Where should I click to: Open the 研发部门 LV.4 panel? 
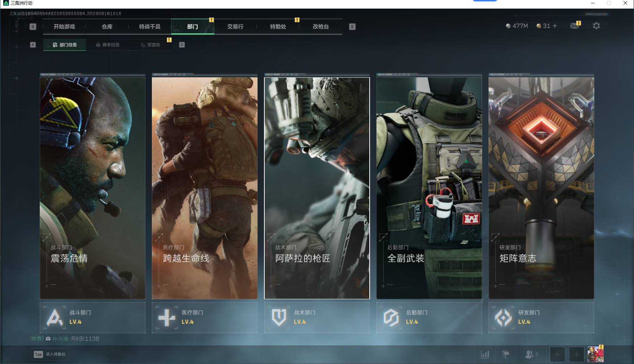541,317
